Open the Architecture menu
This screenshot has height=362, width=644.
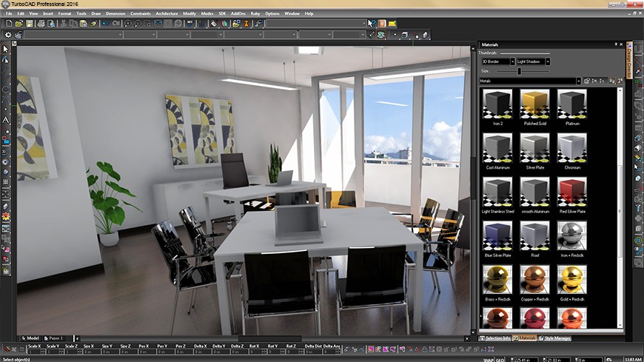tap(167, 13)
